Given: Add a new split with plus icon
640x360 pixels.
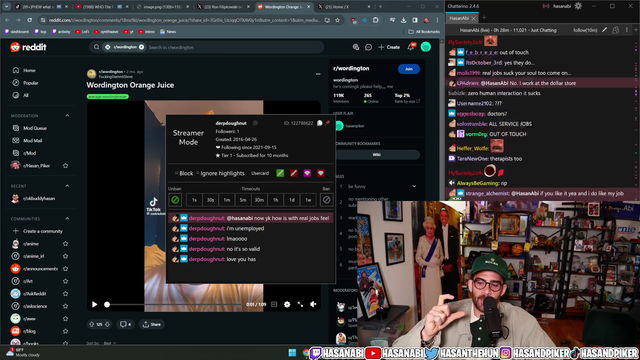Looking at the screenshot, I should pos(636,30).
